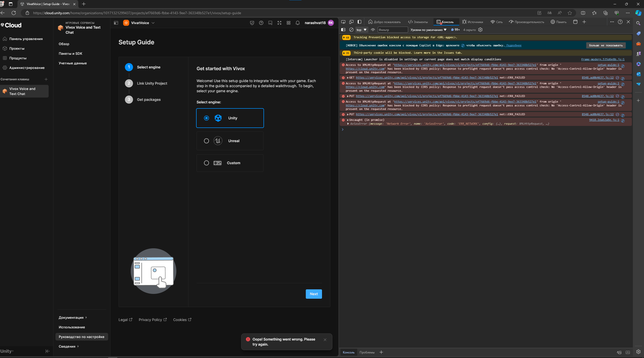Expand the 'Уровни по умолчанию' levels dropdown

click(x=428, y=30)
